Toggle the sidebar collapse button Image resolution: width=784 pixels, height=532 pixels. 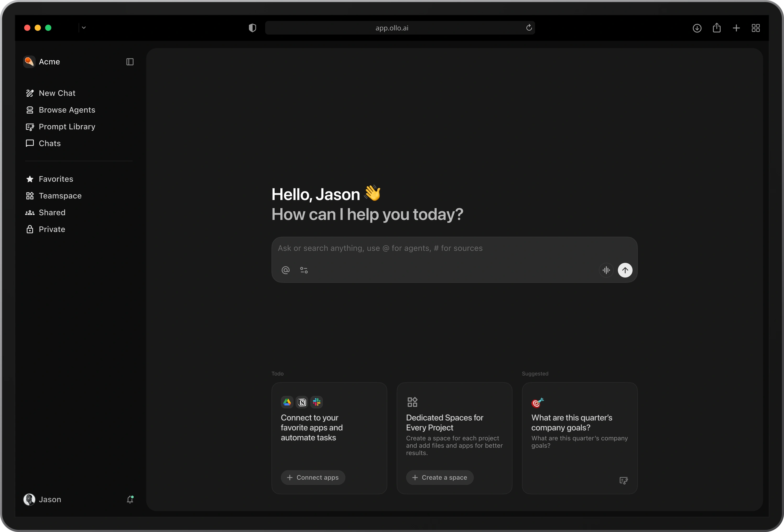(x=130, y=62)
